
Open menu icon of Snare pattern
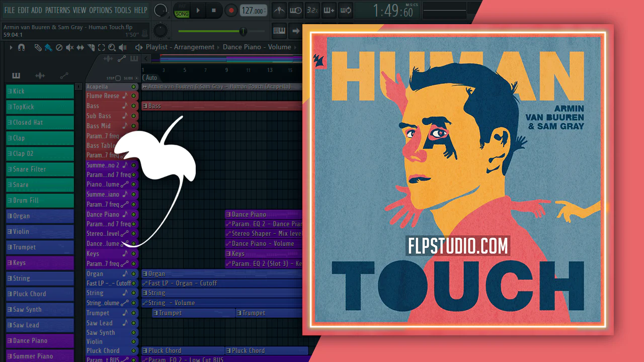[x=10, y=185]
